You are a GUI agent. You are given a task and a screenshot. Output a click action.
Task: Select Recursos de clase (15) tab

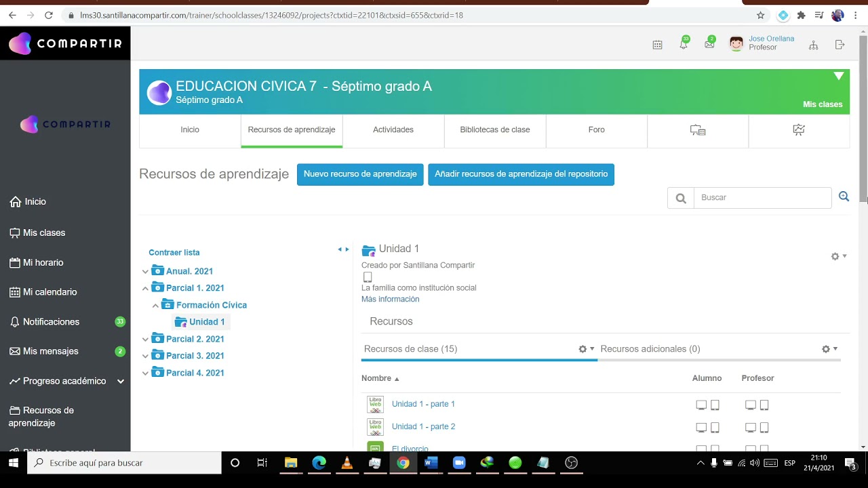pos(410,349)
